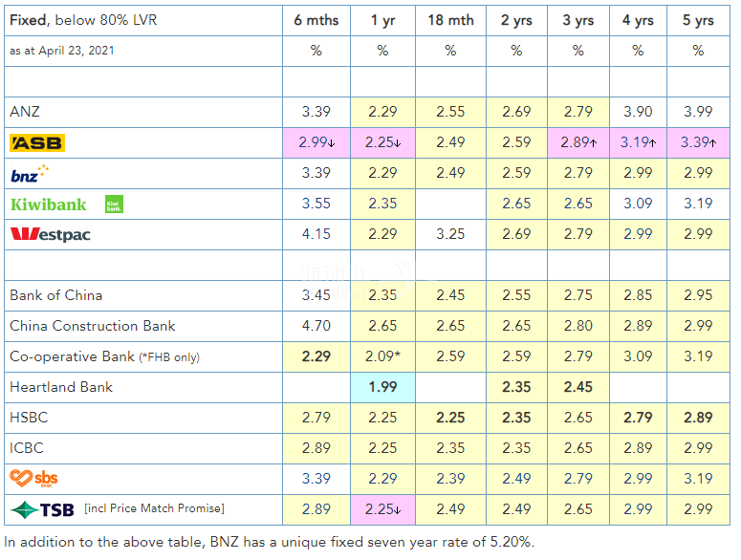Click ICBC's 18 month rate 2.35
This screenshot has width=741, height=560.
[450, 448]
